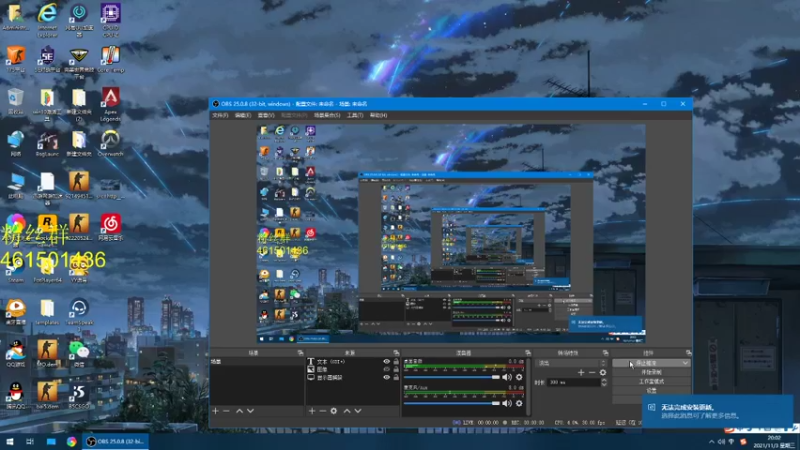The image size is (800, 450).
Task: Open Mic/Aux settings gear in mixer
Action: tap(519, 403)
